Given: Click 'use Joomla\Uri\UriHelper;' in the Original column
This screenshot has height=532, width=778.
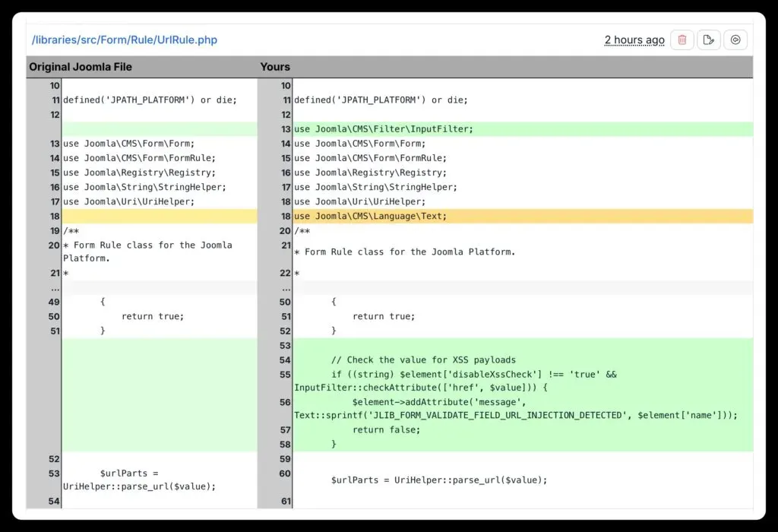Looking at the screenshot, I should (x=128, y=202).
